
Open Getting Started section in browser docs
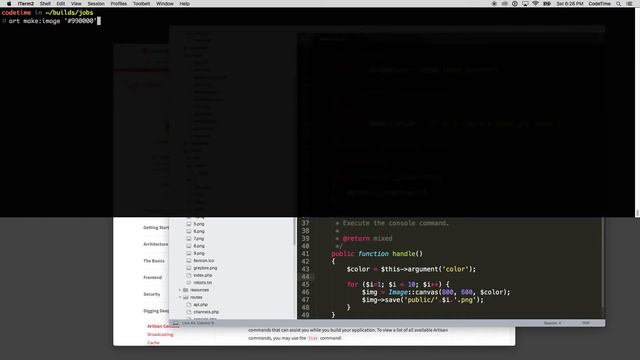(156, 227)
